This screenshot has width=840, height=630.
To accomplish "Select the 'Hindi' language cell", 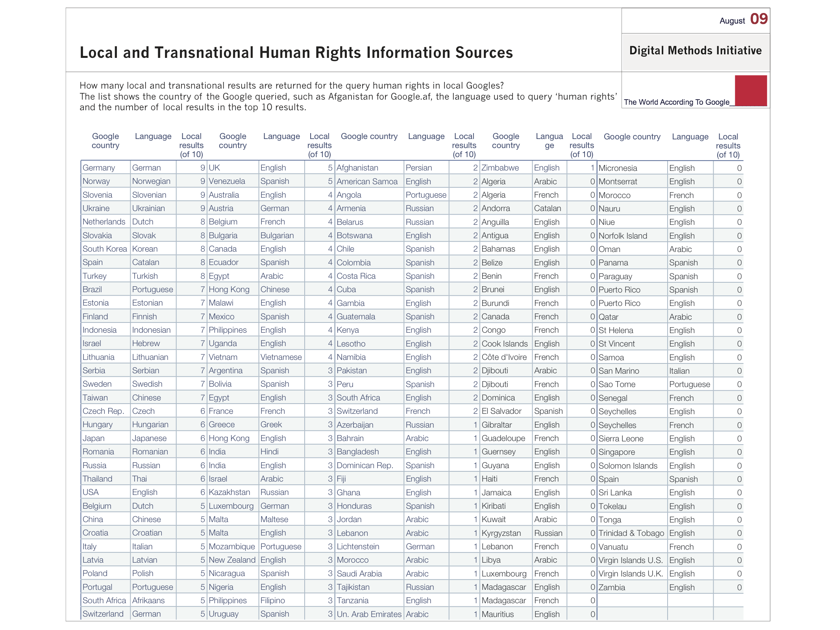I will [x=281, y=452].
